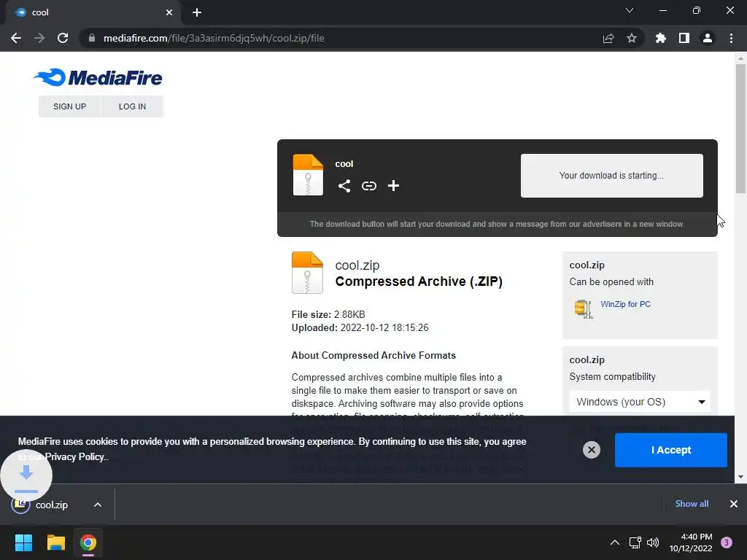Open the WinZip for PC link
747x560 pixels.
click(x=625, y=304)
